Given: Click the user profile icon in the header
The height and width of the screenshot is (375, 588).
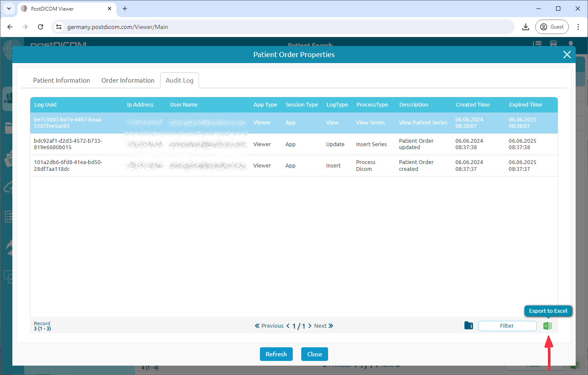Looking at the screenshot, I should [x=571, y=44].
